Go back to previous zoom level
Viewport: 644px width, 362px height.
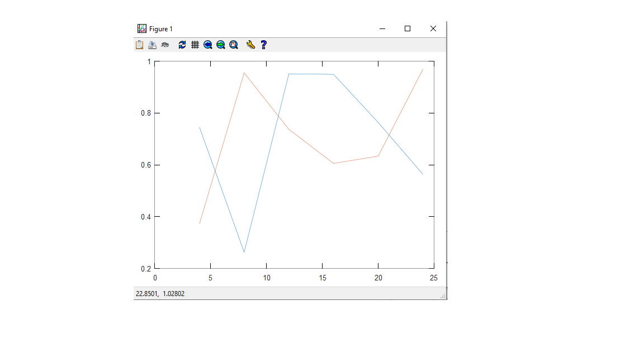coord(208,45)
